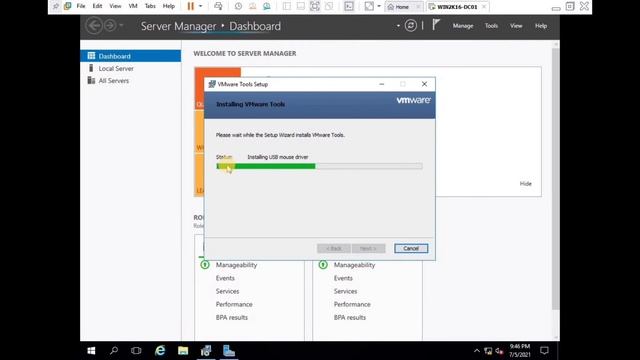Enter full screen mode icon
640x360 pixels.
(315, 6)
